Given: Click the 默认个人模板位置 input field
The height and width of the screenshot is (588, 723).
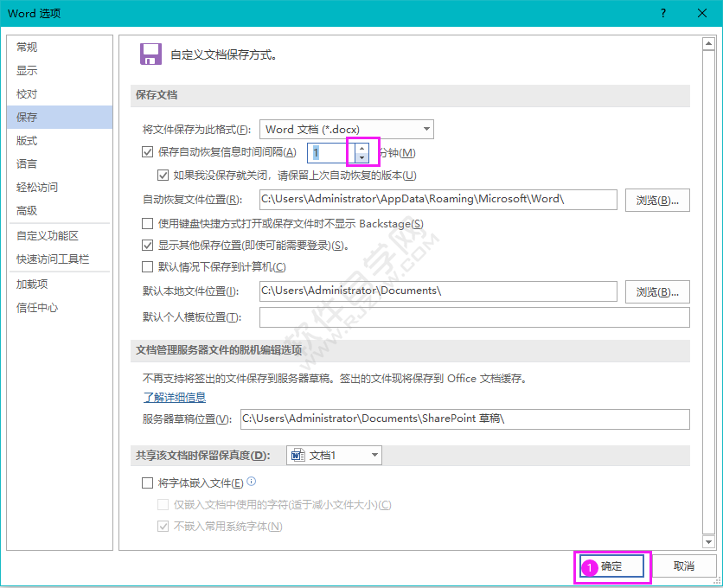Looking at the screenshot, I should pyautogui.click(x=432, y=316).
